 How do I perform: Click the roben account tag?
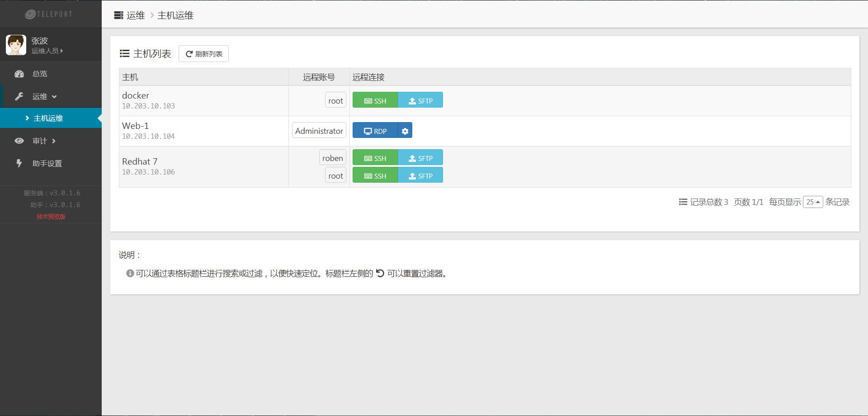click(x=333, y=158)
